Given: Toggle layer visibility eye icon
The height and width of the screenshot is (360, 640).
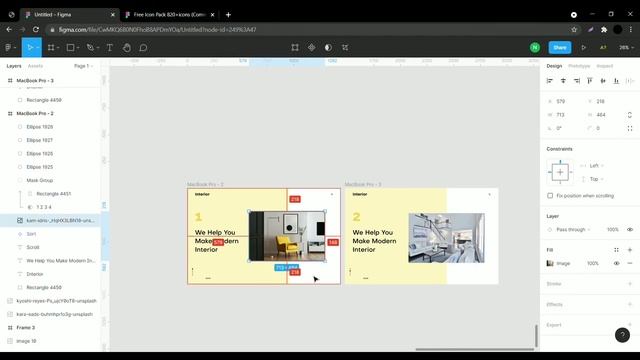Looking at the screenshot, I should 630,229.
